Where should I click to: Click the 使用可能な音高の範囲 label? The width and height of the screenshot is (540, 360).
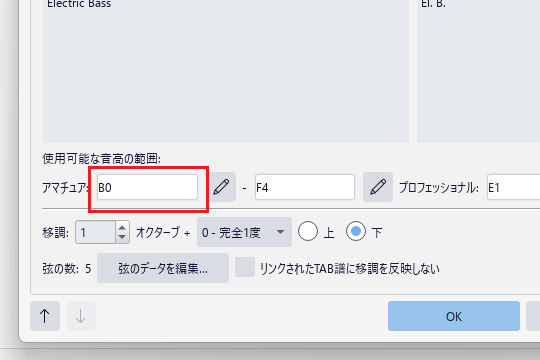pos(102,159)
